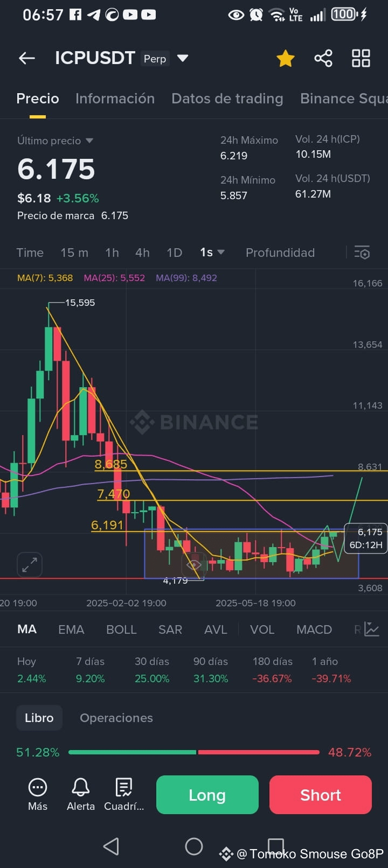
Task: Tap the MA(99): 8,492 indicator label
Action: 186,278
